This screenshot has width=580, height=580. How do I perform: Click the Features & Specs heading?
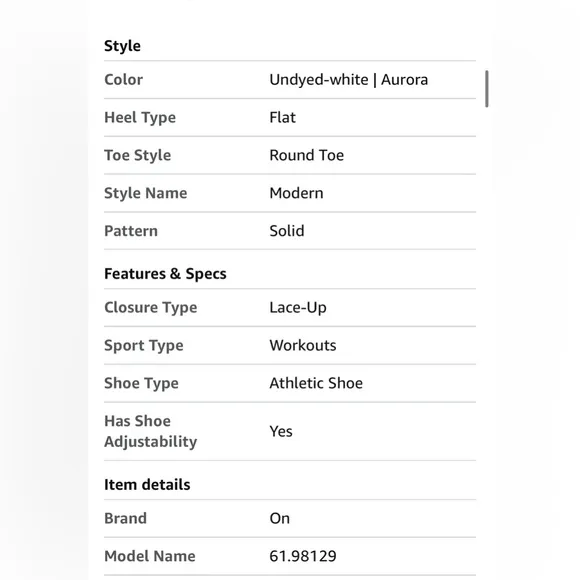pos(165,274)
